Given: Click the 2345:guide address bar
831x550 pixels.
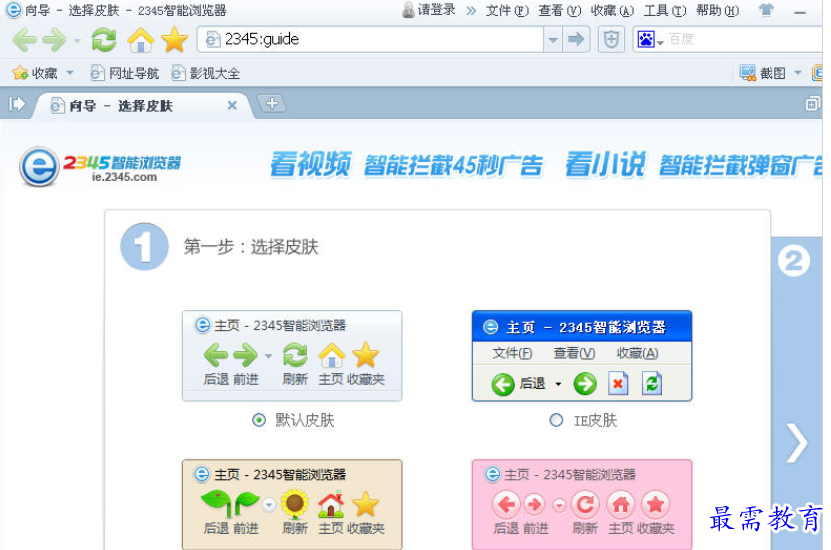Looking at the screenshot, I should (x=371, y=39).
